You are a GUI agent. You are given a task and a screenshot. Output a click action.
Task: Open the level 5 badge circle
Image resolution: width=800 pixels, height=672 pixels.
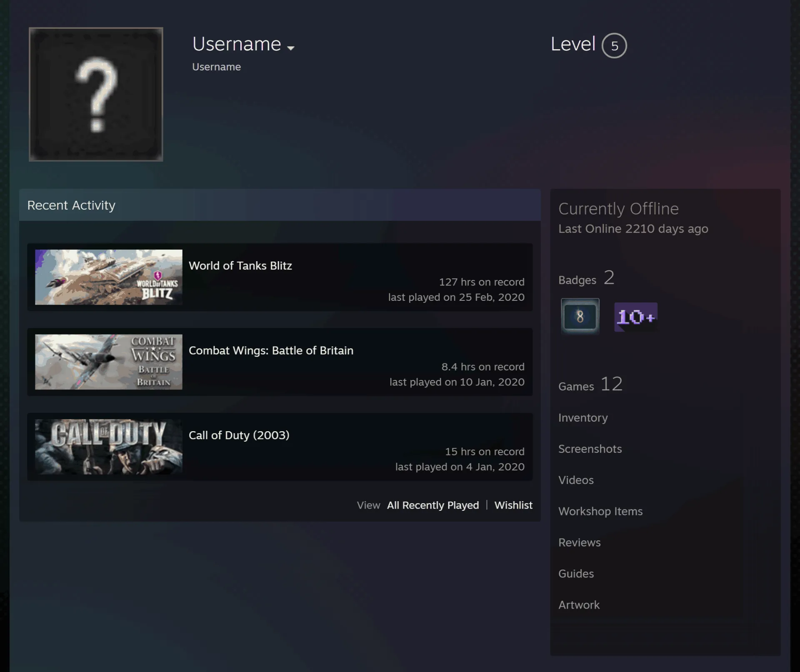pyautogui.click(x=614, y=45)
